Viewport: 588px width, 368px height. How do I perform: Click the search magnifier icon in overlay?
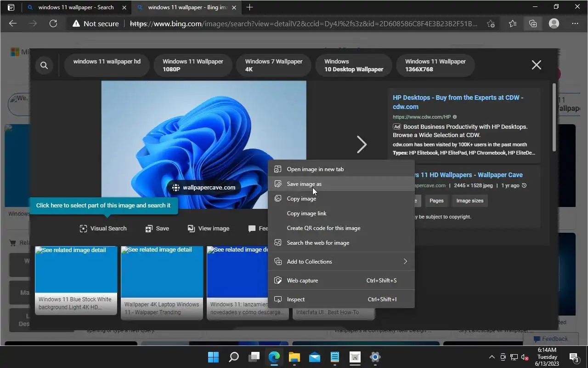(44, 65)
